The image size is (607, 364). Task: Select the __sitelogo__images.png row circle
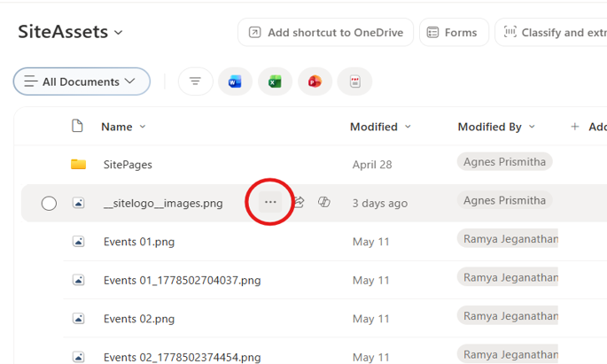point(49,203)
